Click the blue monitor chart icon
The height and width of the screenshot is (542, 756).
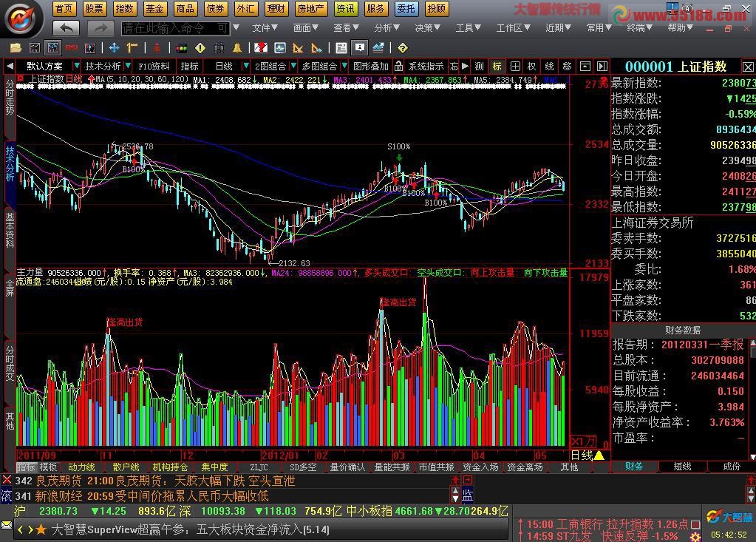pyautogui.click(x=280, y=48)
